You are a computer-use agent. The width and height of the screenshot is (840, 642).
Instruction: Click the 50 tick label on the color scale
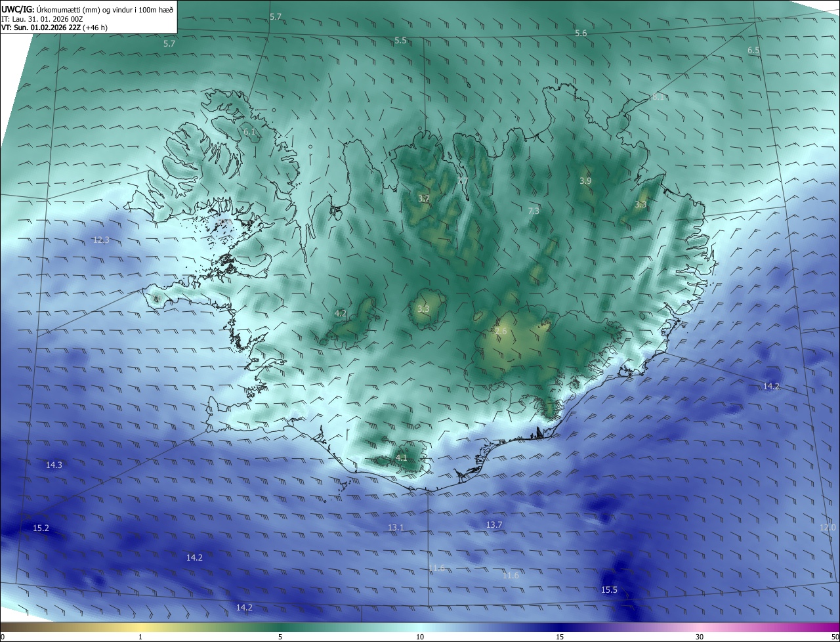click(835, 637)
